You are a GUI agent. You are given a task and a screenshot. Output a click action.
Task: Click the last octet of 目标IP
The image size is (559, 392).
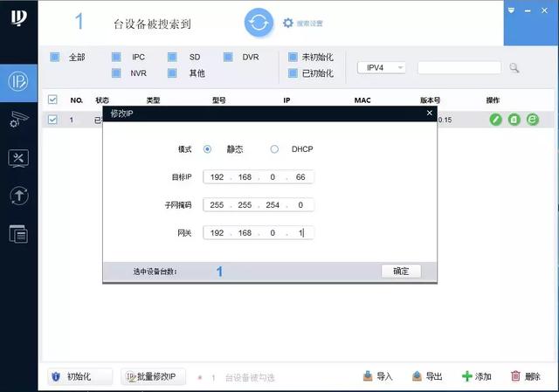pyautogui.click(x=300, y=177)
